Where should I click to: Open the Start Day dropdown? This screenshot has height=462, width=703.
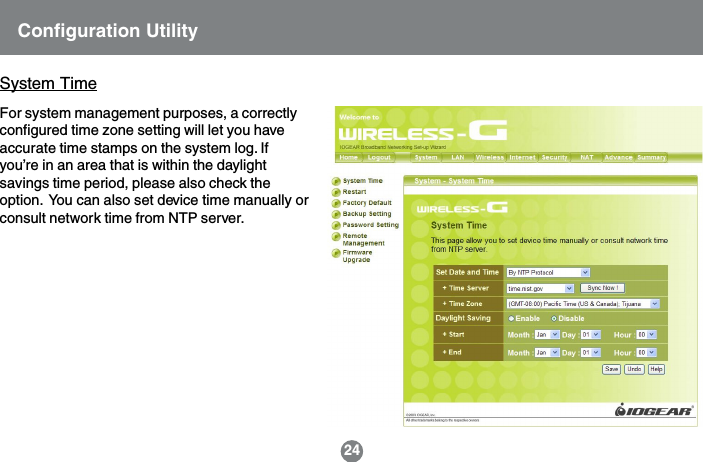point(590,335)
